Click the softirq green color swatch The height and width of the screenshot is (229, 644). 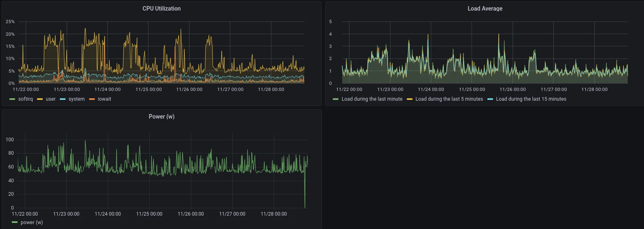tap(12, 99)
